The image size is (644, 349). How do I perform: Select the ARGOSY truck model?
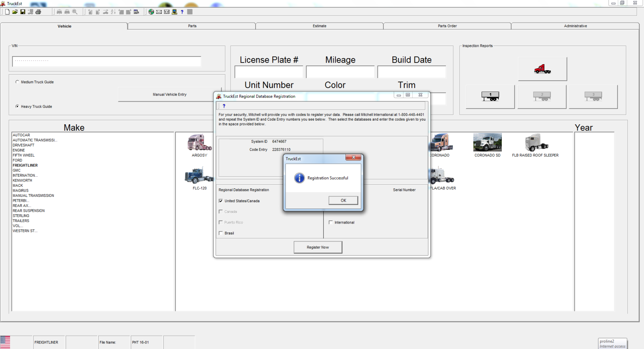pyautogui.click(x=199, y=145)
